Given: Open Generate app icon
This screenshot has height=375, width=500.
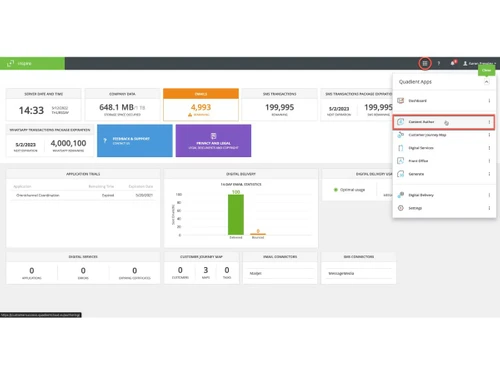Looking at the screenshot, I should tap(401, 174).
